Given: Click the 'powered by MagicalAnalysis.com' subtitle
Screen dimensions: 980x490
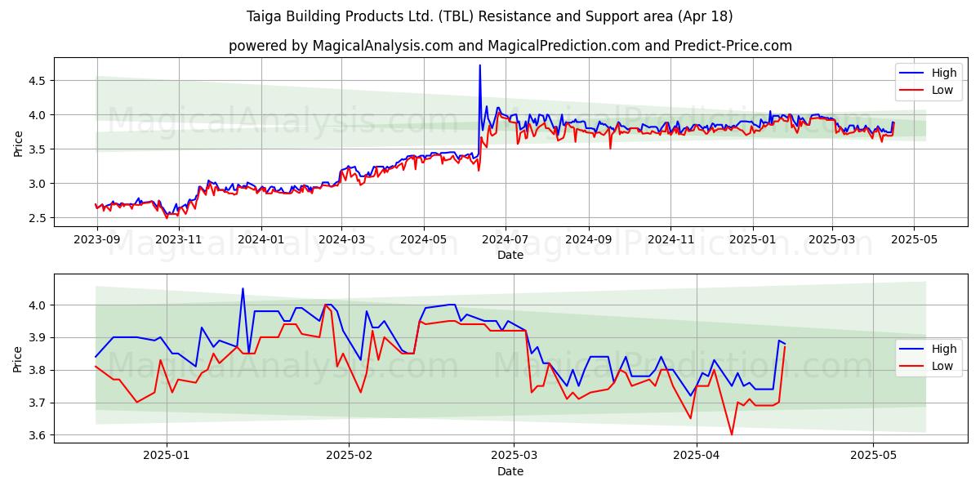Looking at the screenshot, I should 510,46.
